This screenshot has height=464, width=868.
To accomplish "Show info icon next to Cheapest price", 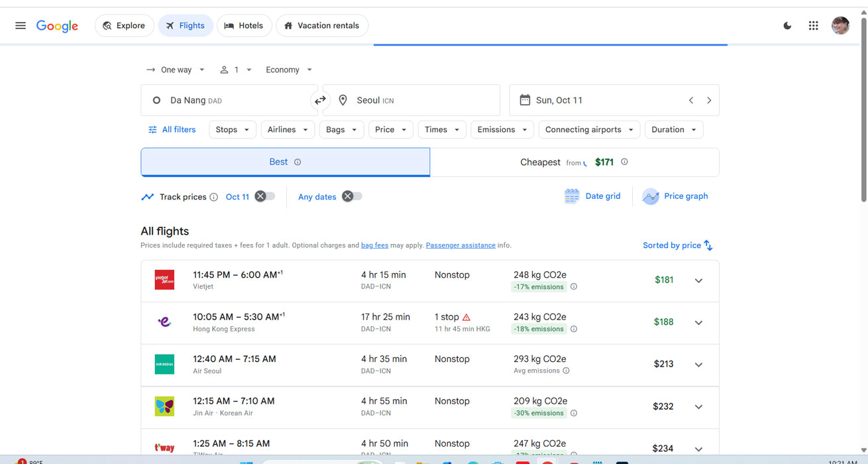I will coord(624,162).
